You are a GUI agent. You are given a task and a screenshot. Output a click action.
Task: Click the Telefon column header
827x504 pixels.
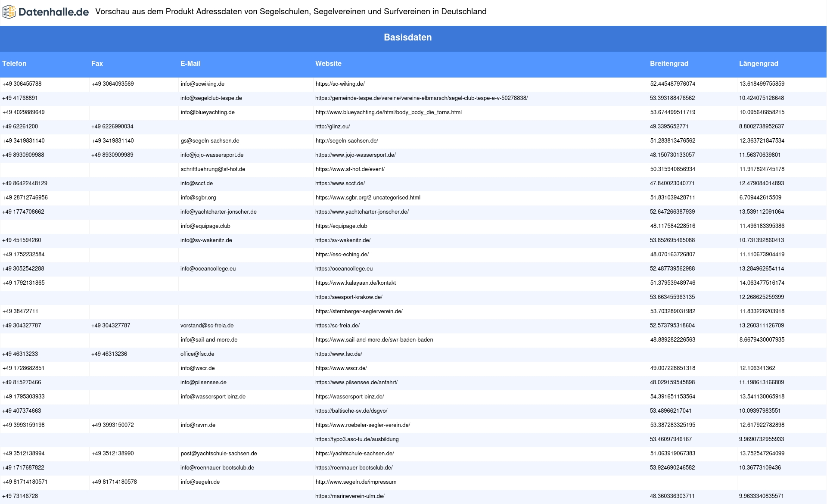[14, 63]
